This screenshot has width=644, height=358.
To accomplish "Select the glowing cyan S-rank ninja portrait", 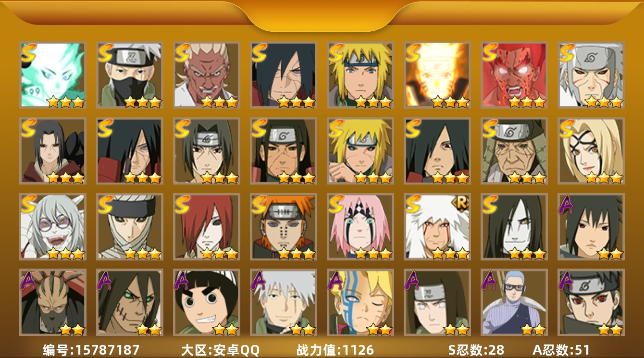I will pos(52,74).
